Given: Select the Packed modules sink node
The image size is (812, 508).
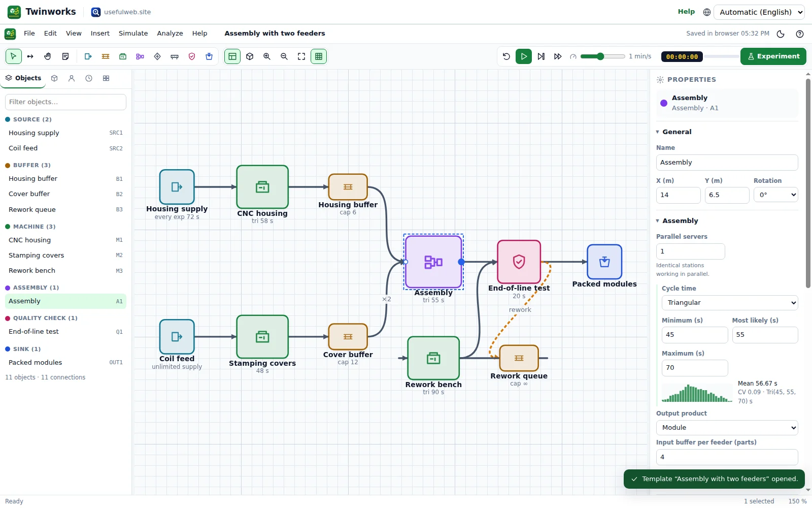Looking at the screenshot, I should (604, 262).
